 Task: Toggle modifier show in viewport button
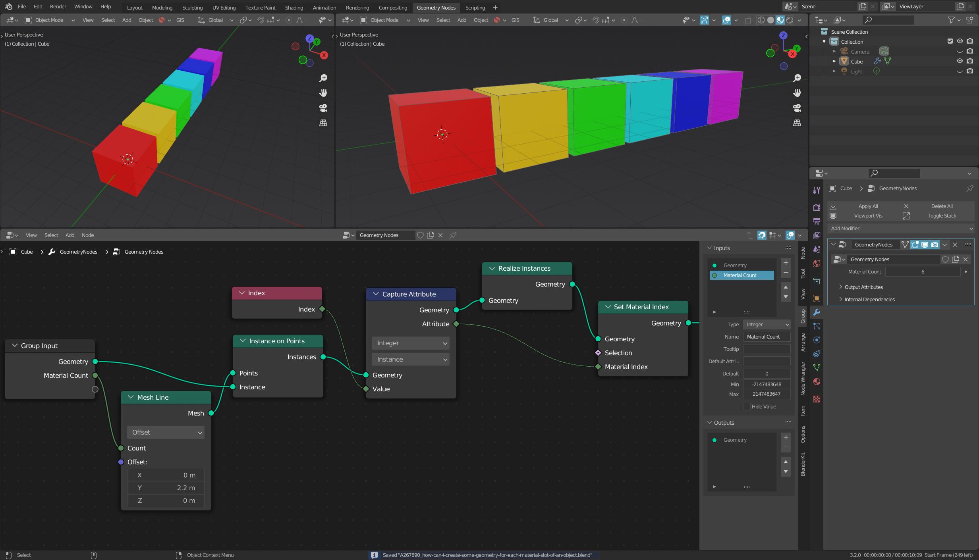925,245
